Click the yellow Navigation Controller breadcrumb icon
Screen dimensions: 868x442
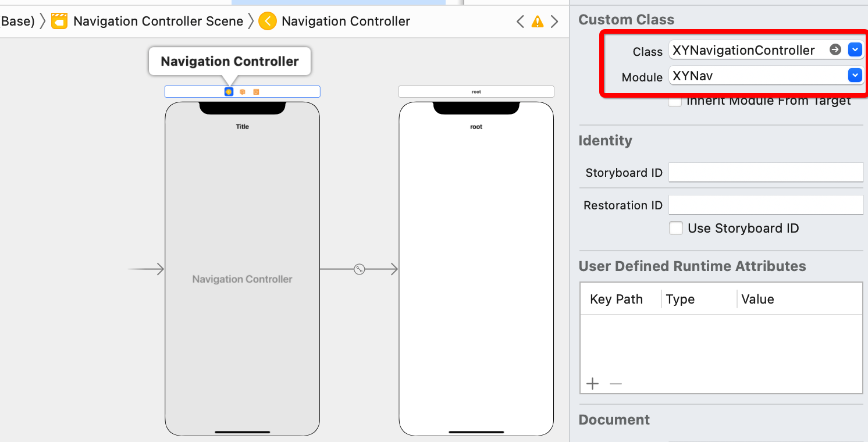[x=268, y=22]
